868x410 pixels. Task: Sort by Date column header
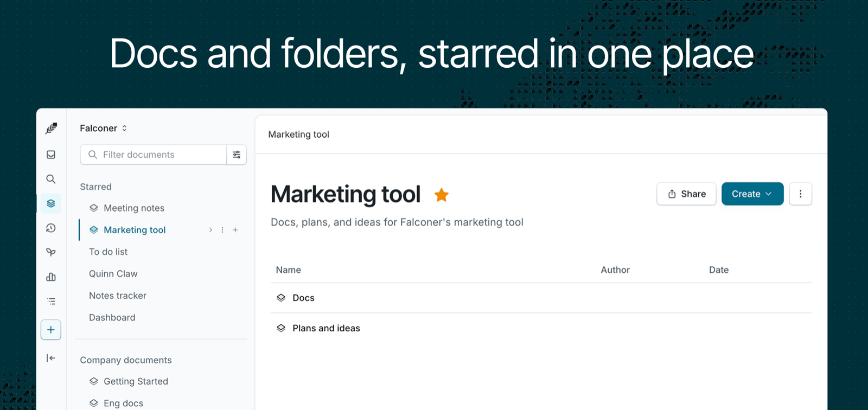pyautogui.click(x=719, y=270)
